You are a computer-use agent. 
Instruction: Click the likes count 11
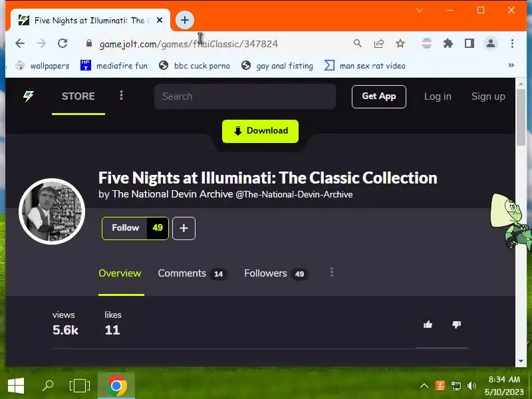pos(112,330)
